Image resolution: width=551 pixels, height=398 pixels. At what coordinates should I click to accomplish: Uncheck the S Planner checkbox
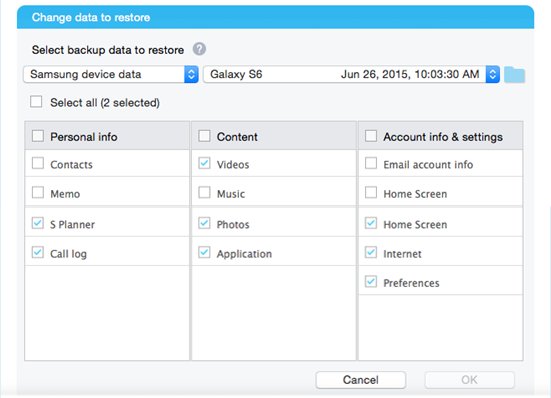click(38, 223)
